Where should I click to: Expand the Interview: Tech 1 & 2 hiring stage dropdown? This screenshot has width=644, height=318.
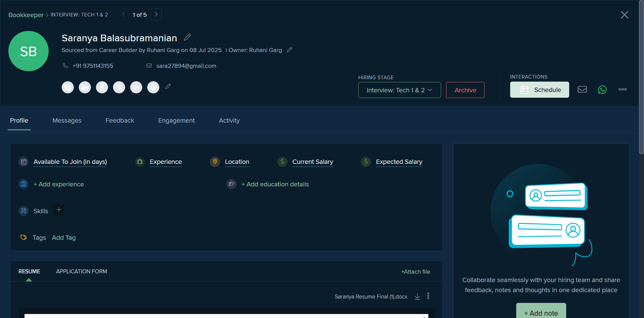pyautogui.click(x=399, y=90)
